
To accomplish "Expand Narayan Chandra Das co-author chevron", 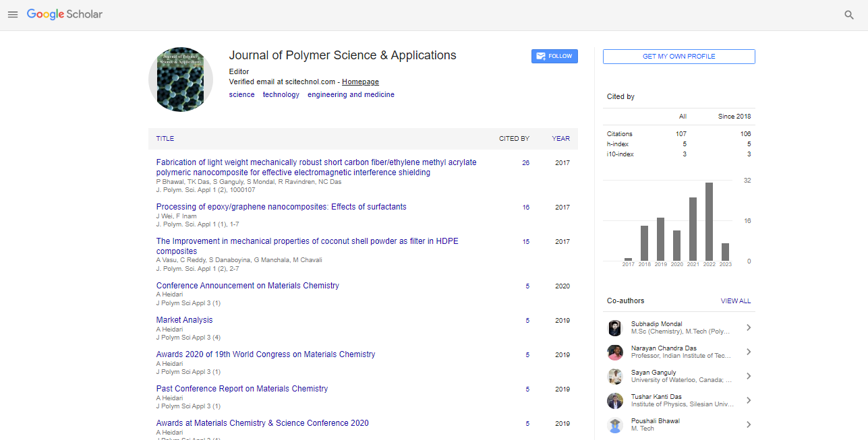I will [748, 352].
